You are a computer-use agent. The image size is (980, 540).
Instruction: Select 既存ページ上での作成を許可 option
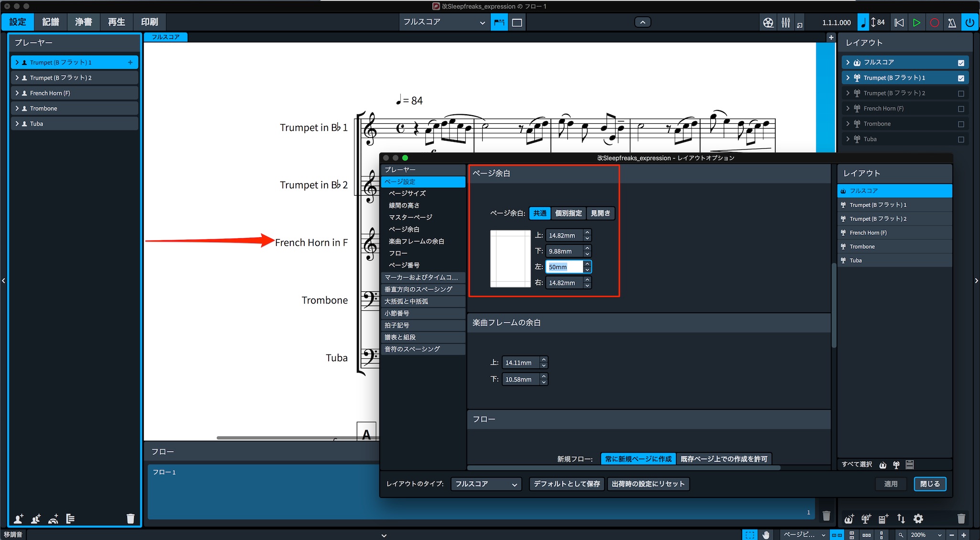point(724,459)
